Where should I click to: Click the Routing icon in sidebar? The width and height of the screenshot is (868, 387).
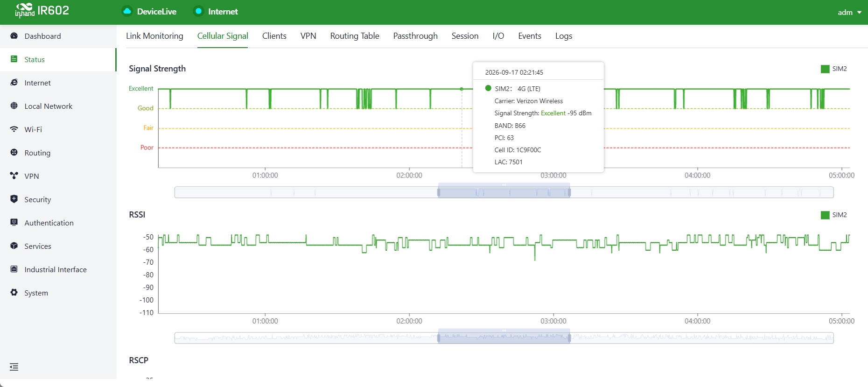click(14, 153)
